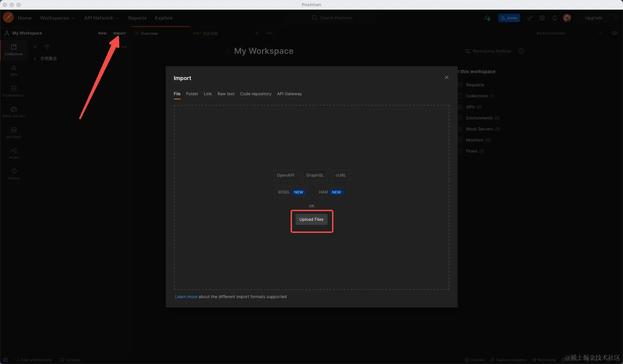Screen dimensions: 623x364
Task: Open the Reports page
Action: tap(137, 18)
